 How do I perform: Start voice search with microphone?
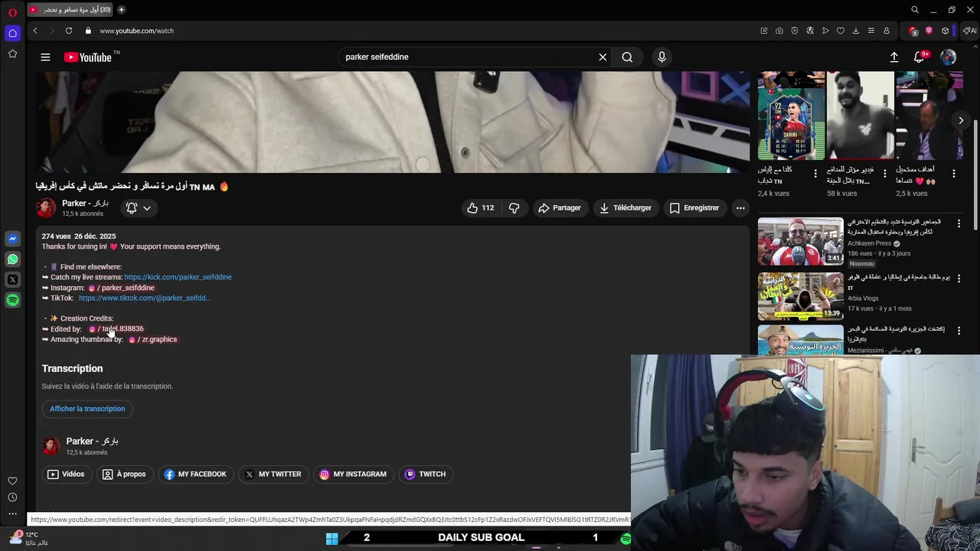pos(662,57)
